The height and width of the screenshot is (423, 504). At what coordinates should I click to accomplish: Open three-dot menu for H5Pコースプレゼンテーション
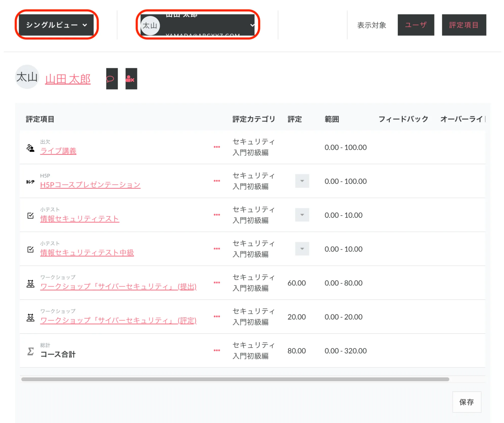click(217, 181)
